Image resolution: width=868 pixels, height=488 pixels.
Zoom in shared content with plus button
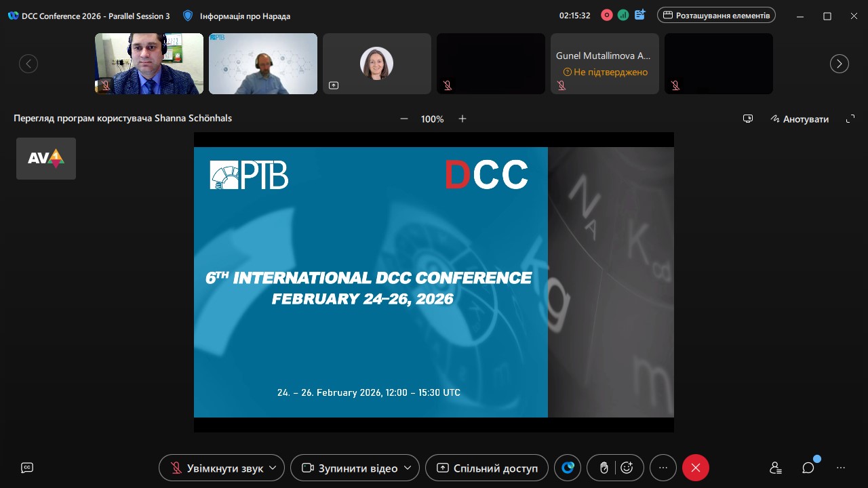[x=462, y=119]
